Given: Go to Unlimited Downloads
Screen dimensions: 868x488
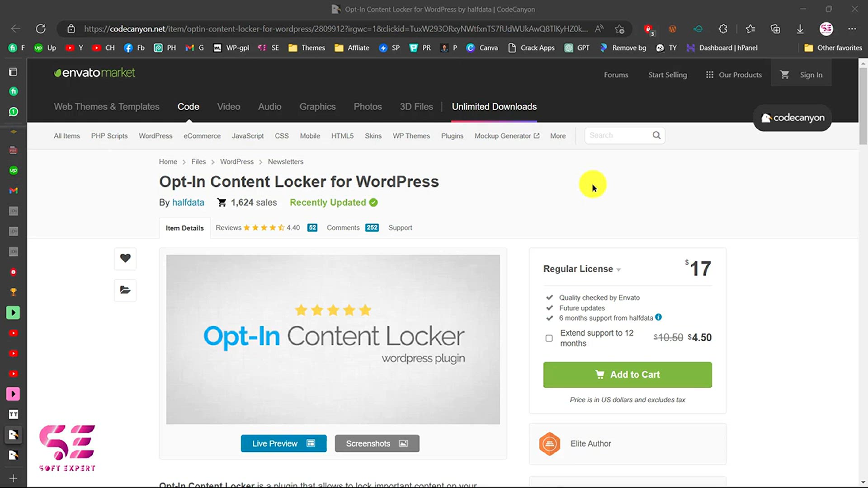Looking at the screenshot, I should point(494,107).
